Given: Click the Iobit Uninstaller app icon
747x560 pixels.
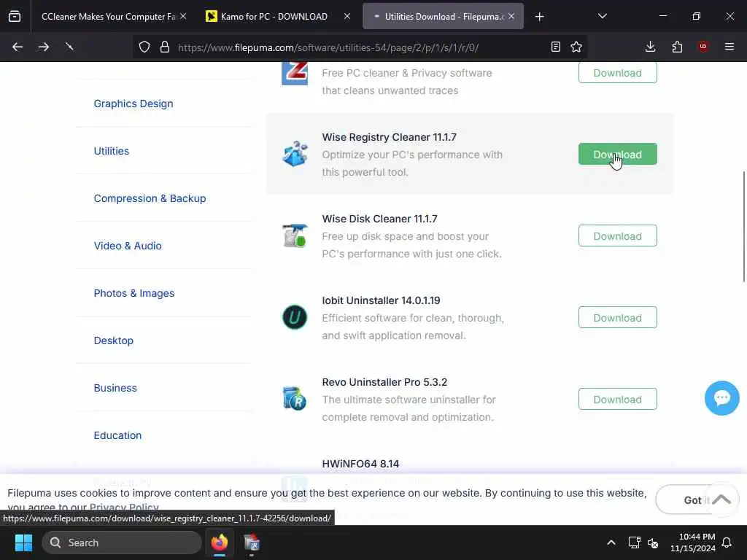Looking at the screenshot, I should pos(295,318).
